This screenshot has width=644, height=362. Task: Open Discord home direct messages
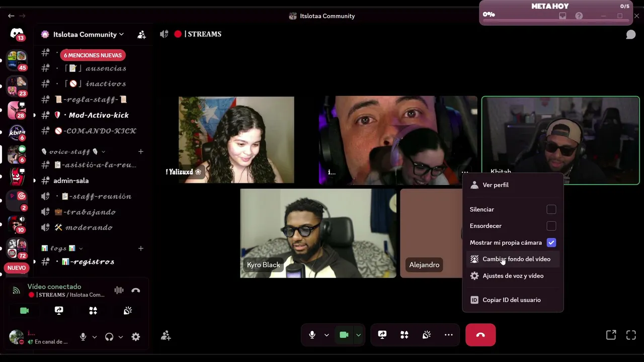click(17, 34)
